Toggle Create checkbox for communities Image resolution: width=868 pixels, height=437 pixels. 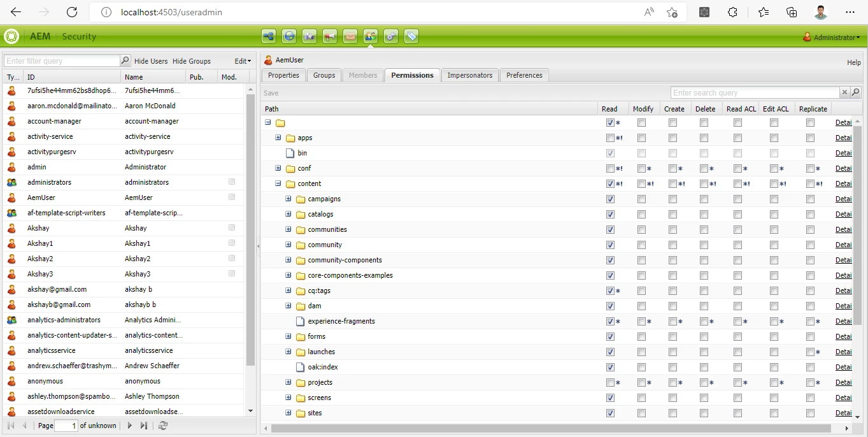point(672,229)
